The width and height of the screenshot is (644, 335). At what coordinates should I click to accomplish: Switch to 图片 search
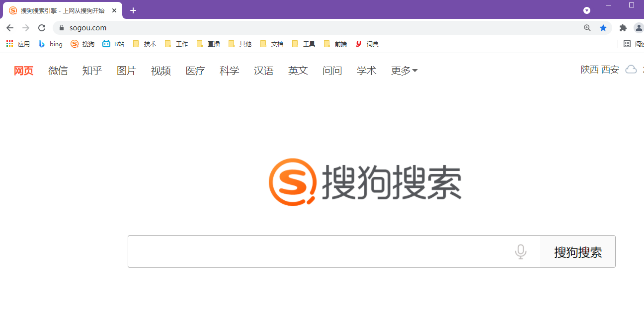[126, 71]
